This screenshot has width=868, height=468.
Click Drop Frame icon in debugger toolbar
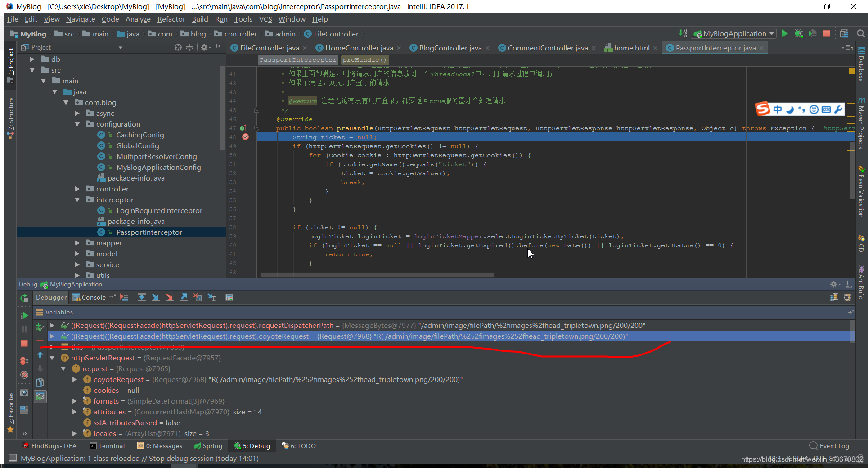198,297
